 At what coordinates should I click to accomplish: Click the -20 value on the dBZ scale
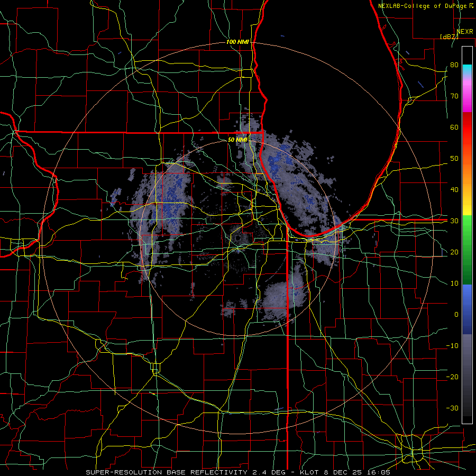(x=452, y=377)
